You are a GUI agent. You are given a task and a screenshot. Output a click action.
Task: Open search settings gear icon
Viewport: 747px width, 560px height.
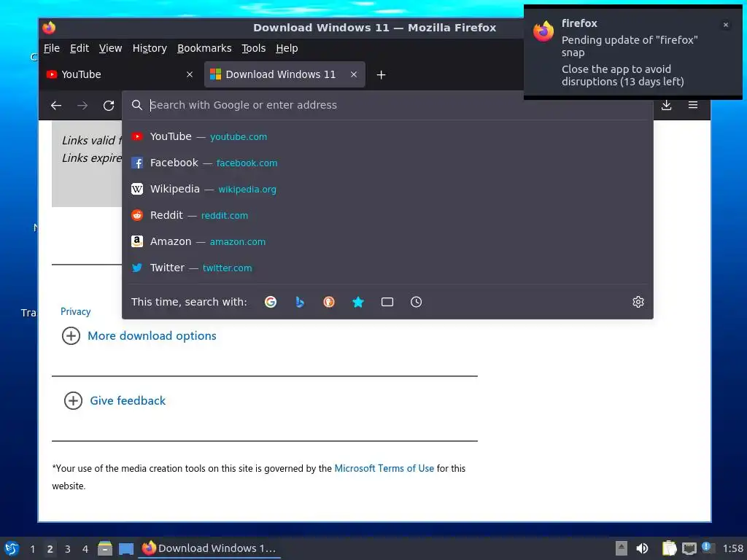638,302
